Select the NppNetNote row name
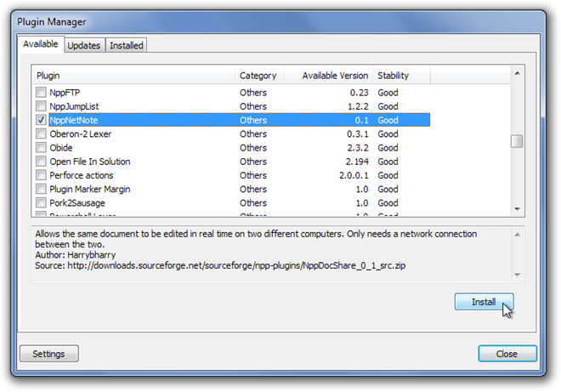The width and height of the screenshot is (561, 392). 74,120
